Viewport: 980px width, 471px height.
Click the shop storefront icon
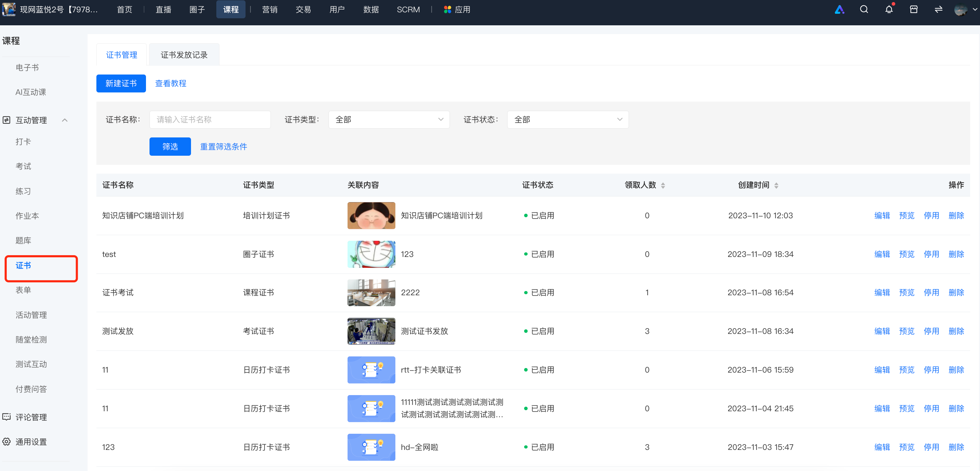pos(914,9)
